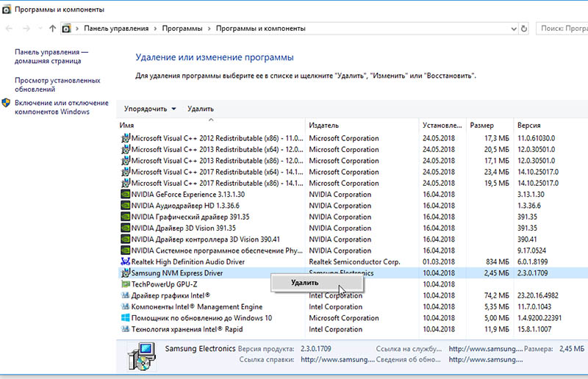
Task: Click the Forward navigation arrow
Action: click(26, 29)
